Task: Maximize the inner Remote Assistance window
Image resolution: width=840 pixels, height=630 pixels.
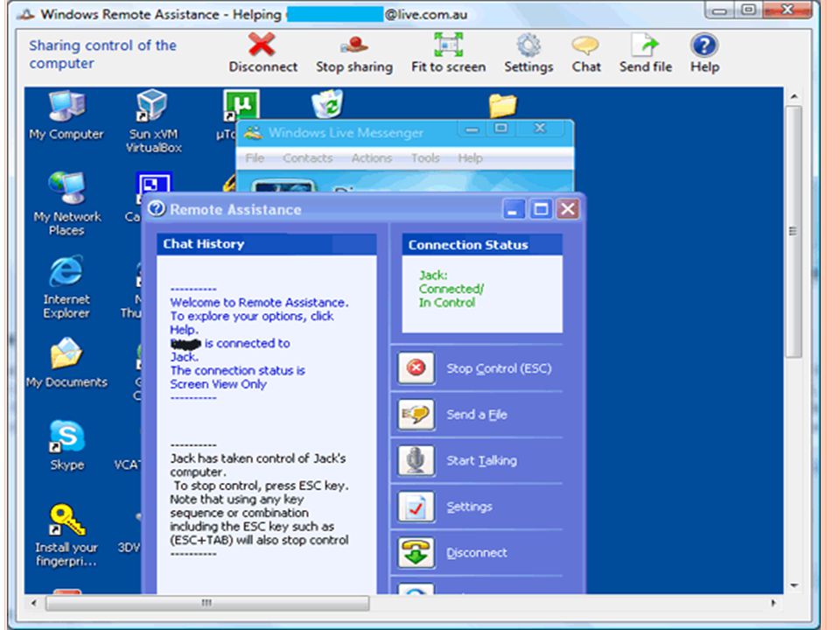Action: pyautogui.click(x=540, y=209)
